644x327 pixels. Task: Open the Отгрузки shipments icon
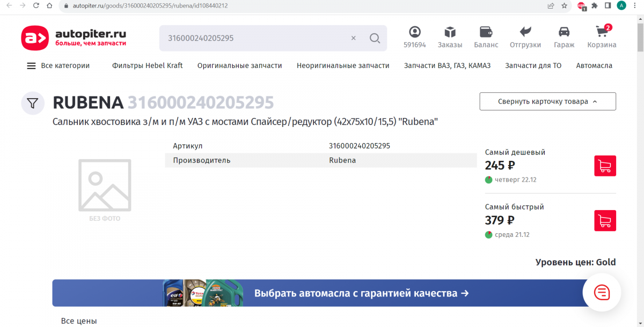tap(525, 32)
